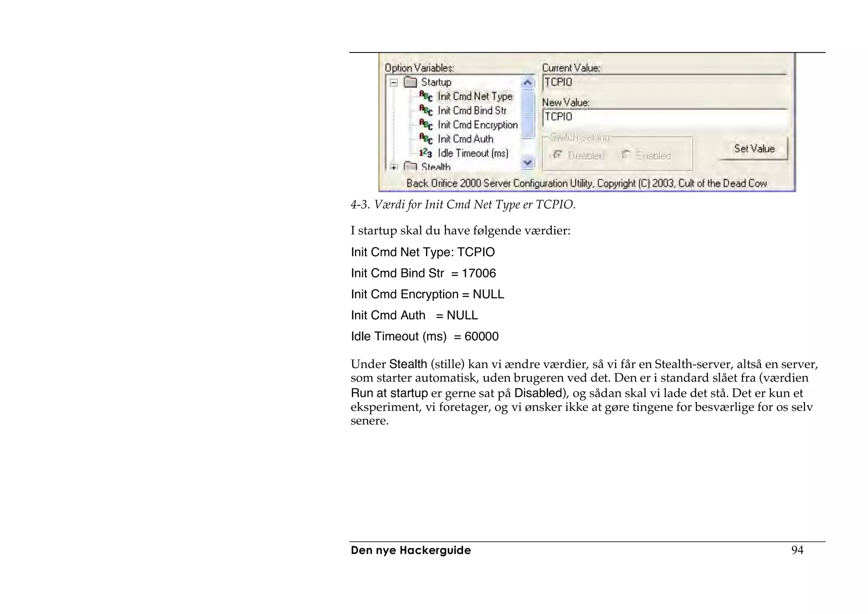
Task: Select Init Cmd Auth option
Action: tap(465, 139)
